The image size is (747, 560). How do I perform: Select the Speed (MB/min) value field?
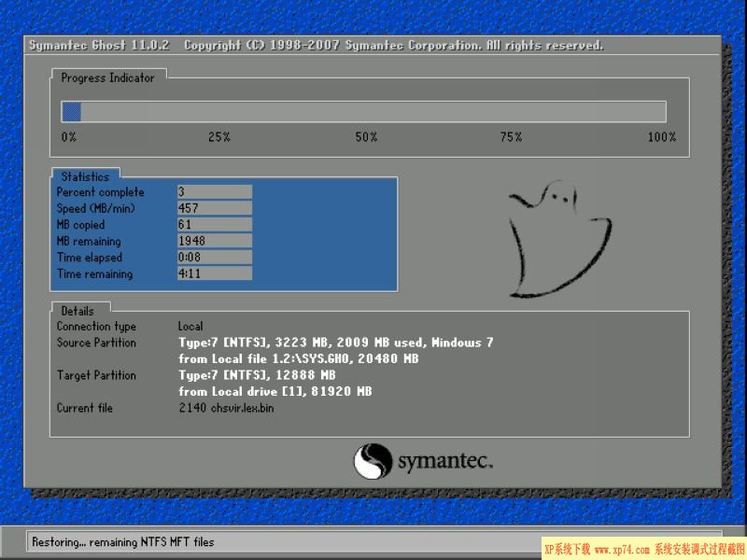point(212,208)
